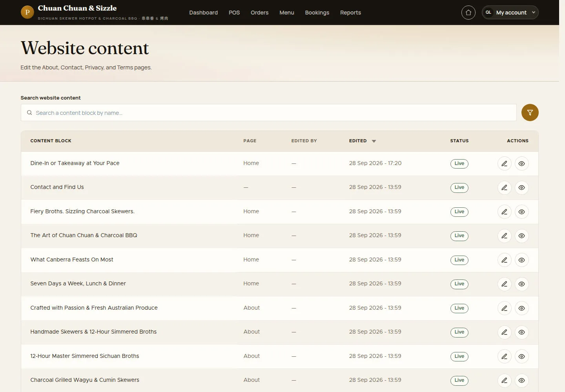Screen dimensions: 565x392
Task: Open the filter button next to search
Action: 530,113
